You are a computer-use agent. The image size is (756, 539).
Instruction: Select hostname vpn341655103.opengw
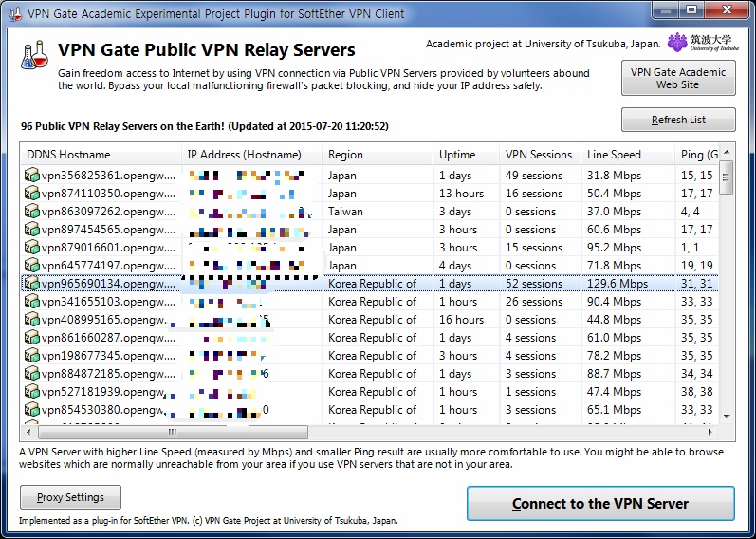tap(108, 301)
